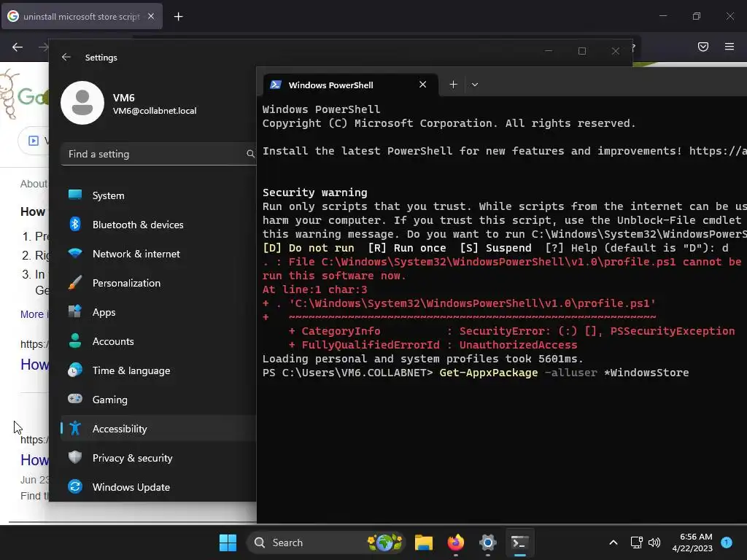Open volume control in system tray
747x560 pixels.
[654, 542]
